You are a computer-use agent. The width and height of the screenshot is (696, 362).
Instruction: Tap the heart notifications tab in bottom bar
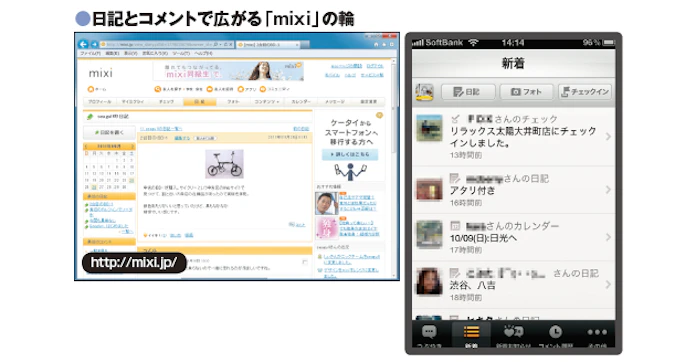pyautogui.click(x=514, y=335)
